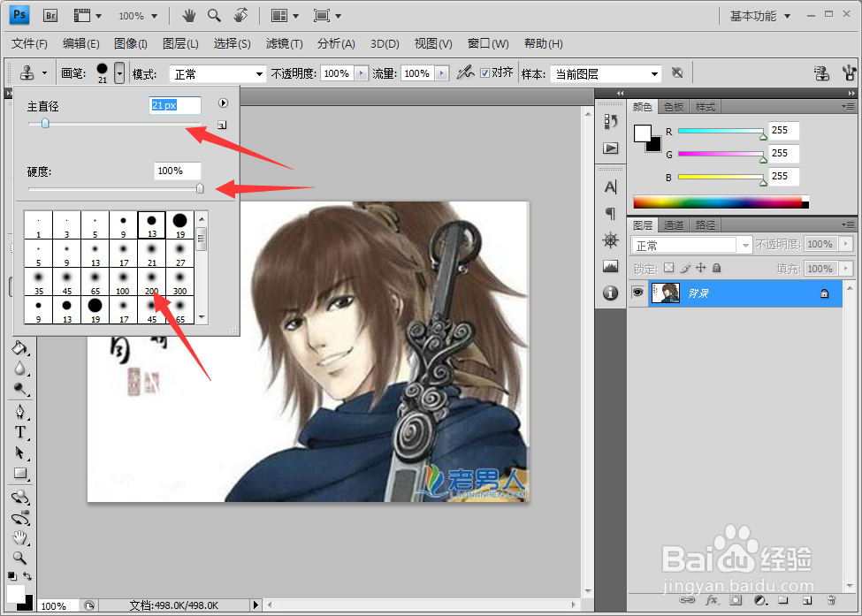862x616 pixels.
Task: Select the Rotate View tool in top bar
Action: (x=240, y=15)
